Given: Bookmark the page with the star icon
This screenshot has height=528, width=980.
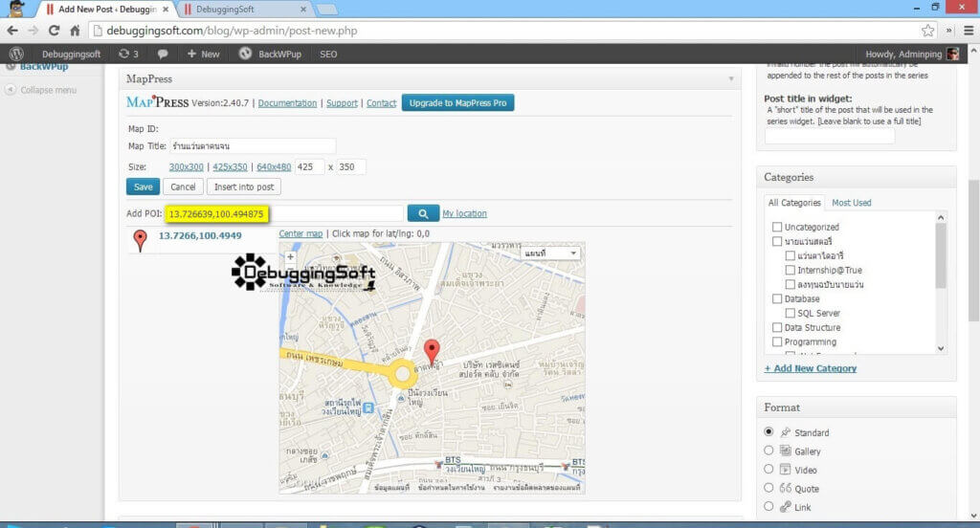Looking at the screenshot, I should pyautogui.click(x=927, y=31).
